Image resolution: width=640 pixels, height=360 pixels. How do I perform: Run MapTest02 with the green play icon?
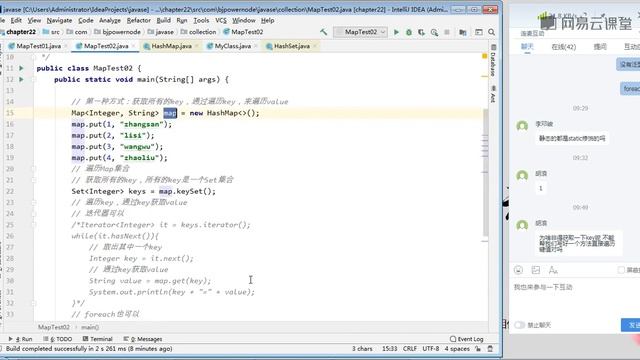pyautogui.click(x=396, y=32)
